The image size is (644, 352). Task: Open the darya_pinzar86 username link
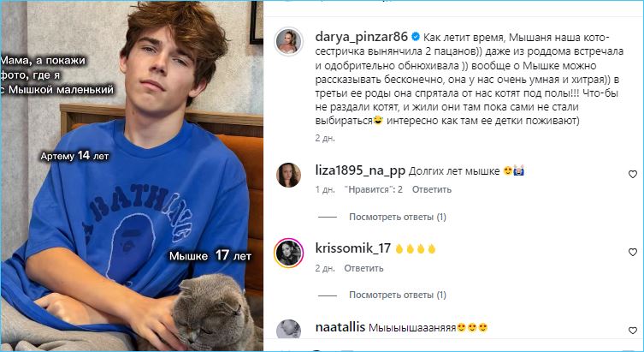click(x=362, y=37)
